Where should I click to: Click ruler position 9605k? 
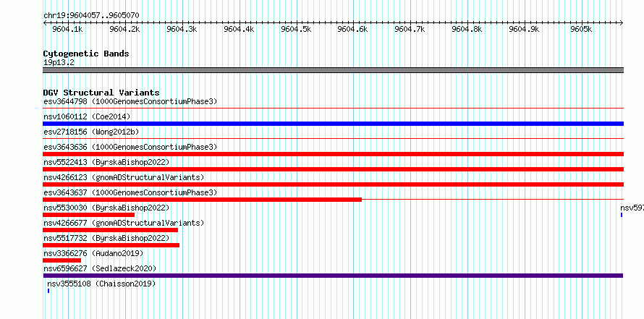tap(581, 29)
